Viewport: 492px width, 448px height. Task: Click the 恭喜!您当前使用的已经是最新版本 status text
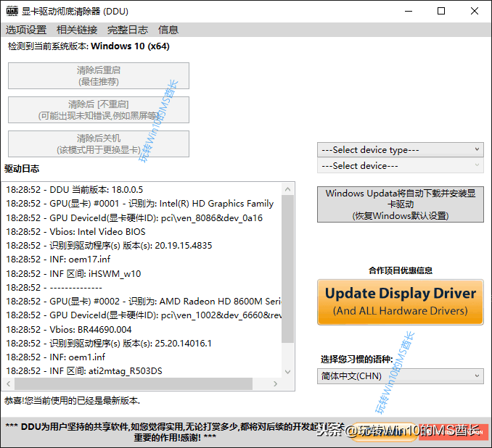[72, 401]
